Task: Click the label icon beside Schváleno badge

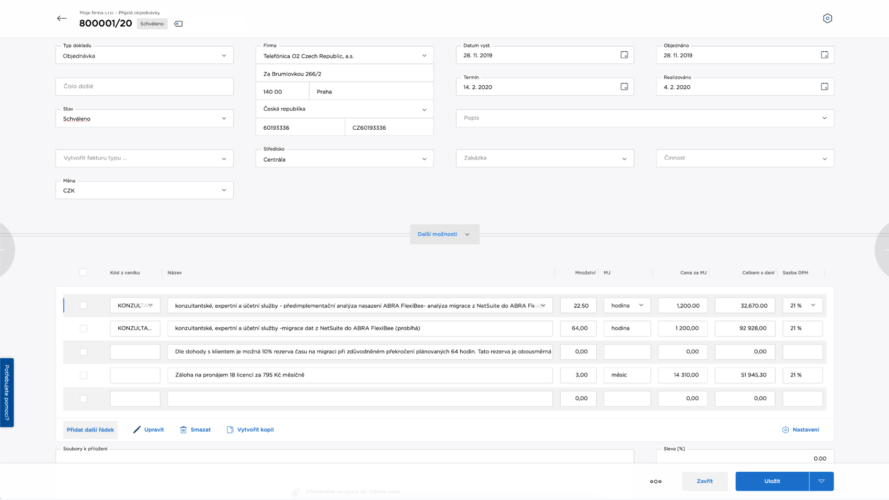Action: (178, 23)
